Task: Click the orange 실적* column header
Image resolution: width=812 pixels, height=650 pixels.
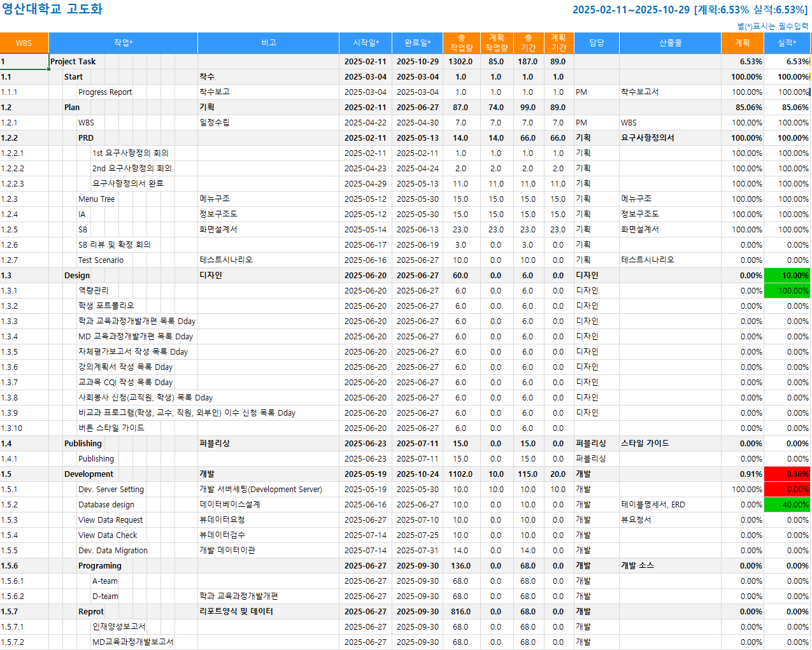Action: coord(787,43)
